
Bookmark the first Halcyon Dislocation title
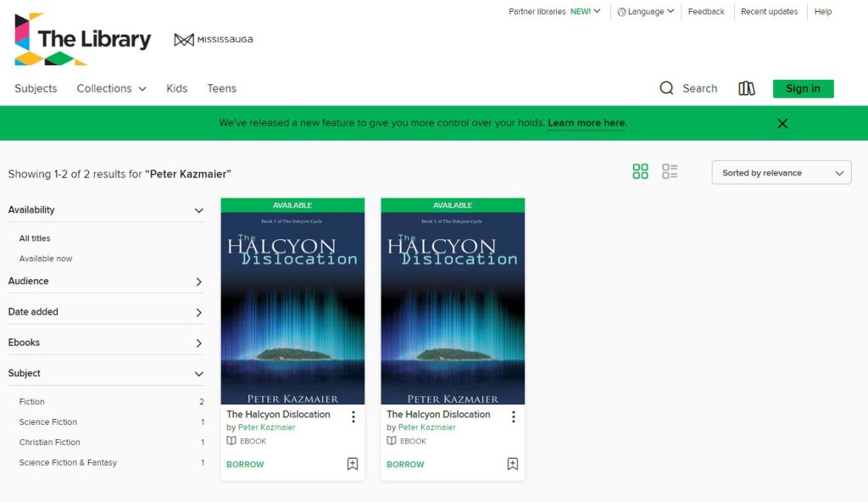(x=353, y=464)
